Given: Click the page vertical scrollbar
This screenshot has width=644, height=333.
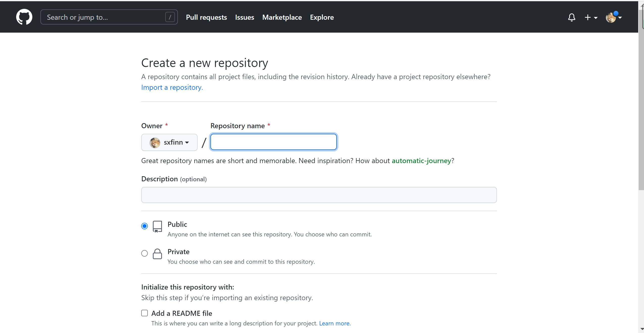Looking at the screenshot, I should pos(641,101).
